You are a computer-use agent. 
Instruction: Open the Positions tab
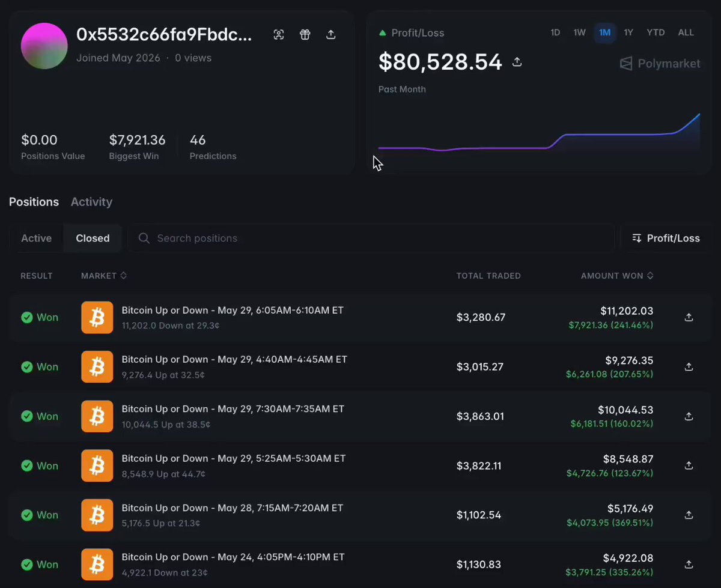click(34, 202)
